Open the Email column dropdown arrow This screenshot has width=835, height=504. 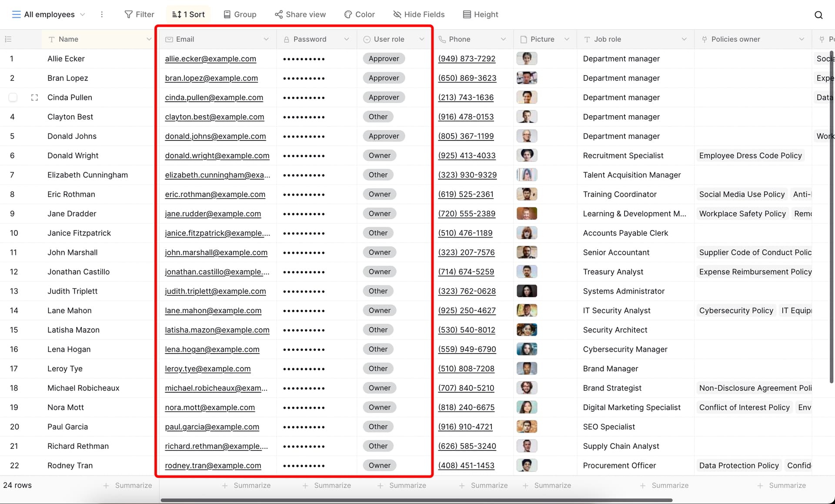266,39
